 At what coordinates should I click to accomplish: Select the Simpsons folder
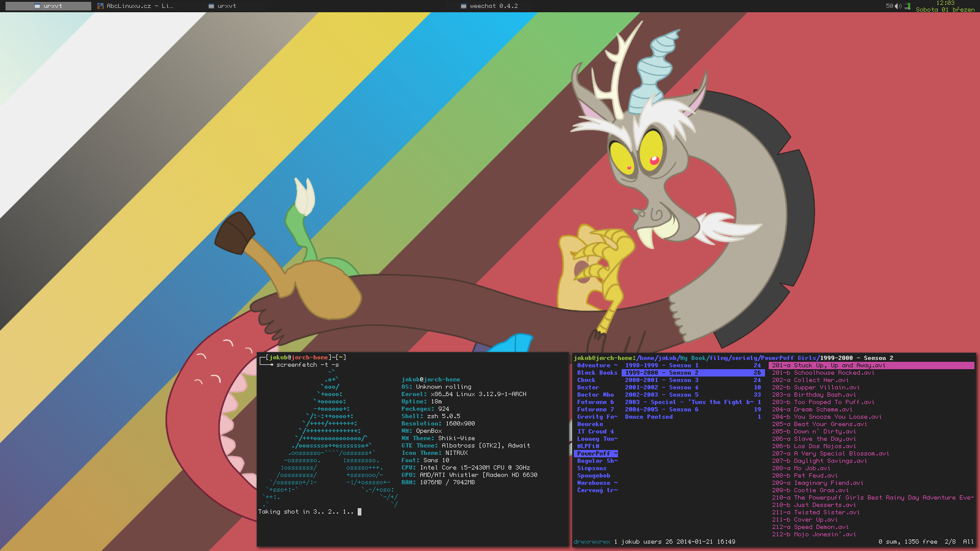pos(592,468)
